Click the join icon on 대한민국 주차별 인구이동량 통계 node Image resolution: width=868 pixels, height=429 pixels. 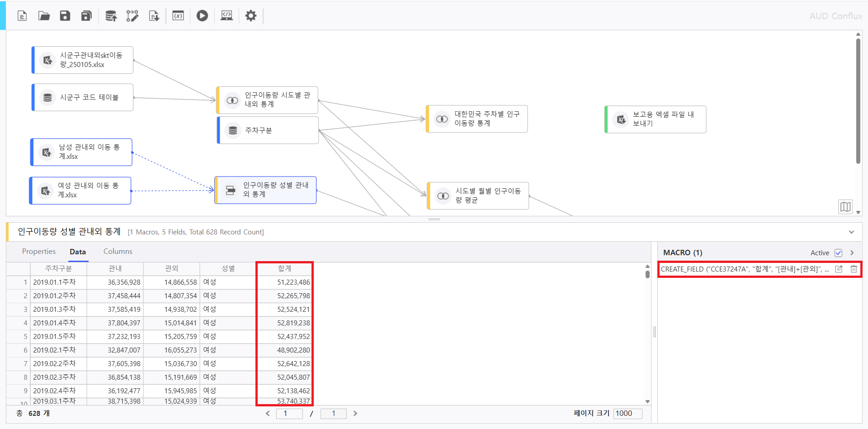pos(442,119)
